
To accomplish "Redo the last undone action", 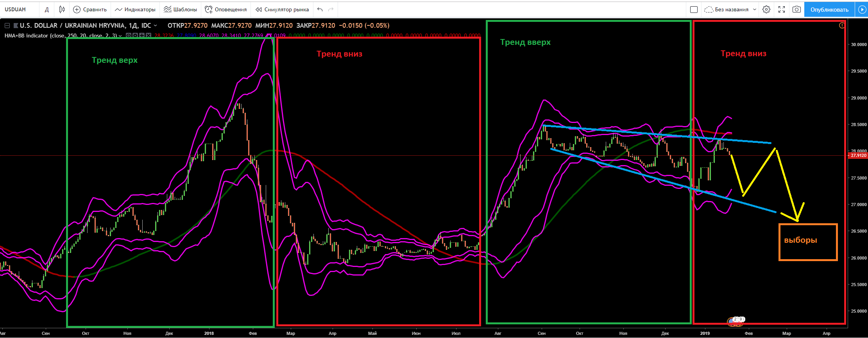I will click(x=331, y=9).
